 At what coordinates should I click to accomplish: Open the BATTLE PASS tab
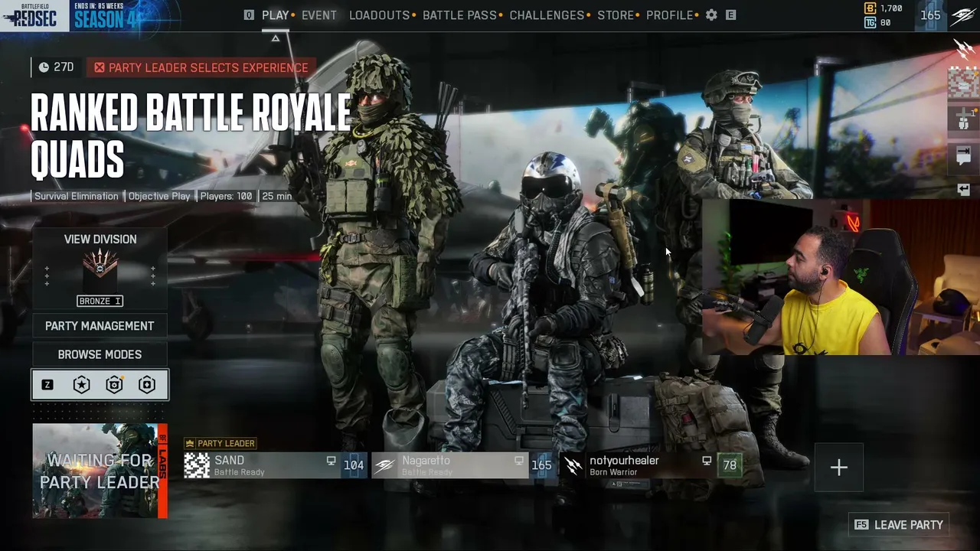(459, 15)
